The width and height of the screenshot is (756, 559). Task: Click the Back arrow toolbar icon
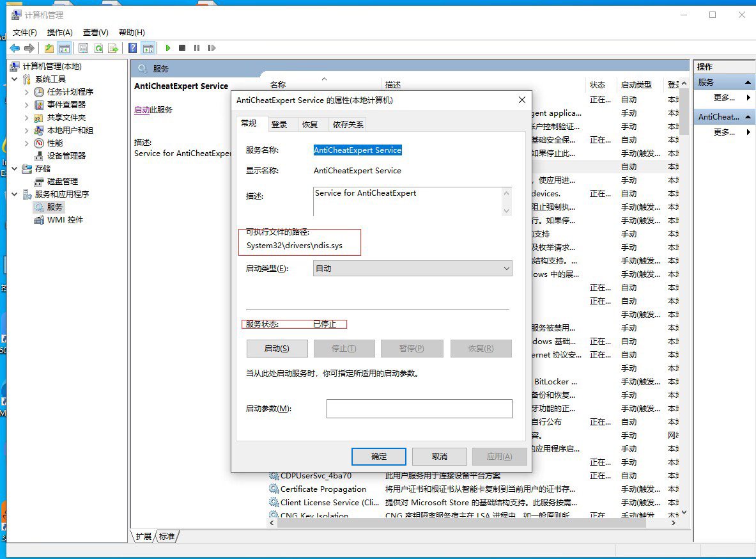pyautogui.click(x=15, y=48)
